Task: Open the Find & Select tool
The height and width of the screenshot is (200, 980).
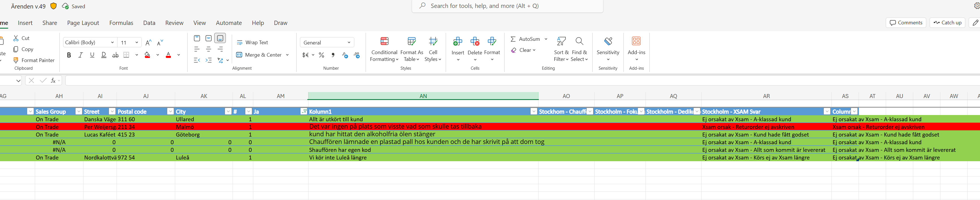Action: (x=579, y=49)
